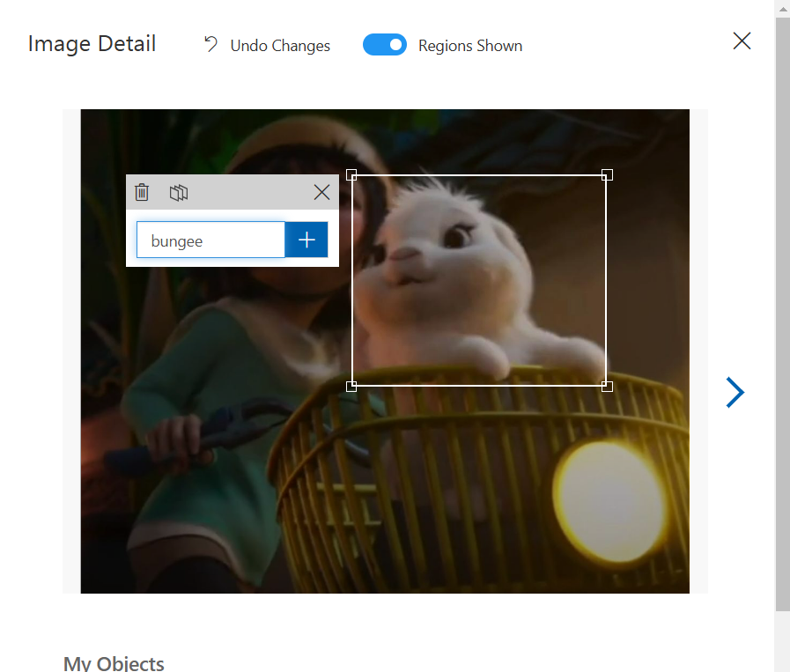Image resolution: width=790 pixels, height=672 pixels.
Task: Click the top-right region resize handle
Action: [607, 174]
